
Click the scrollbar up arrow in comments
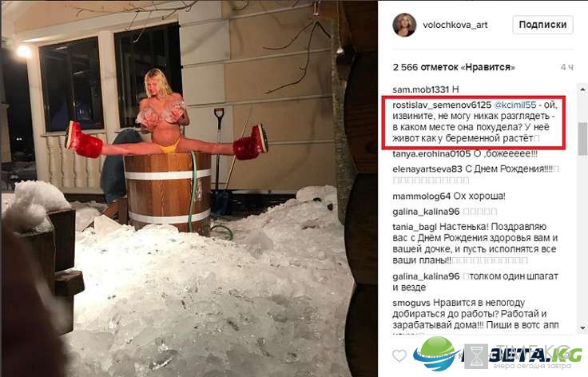coord(582,89)
